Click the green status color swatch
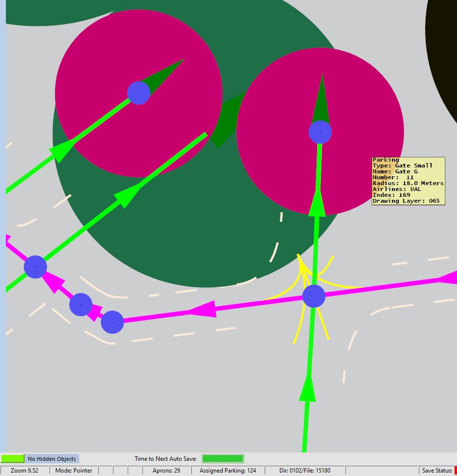 (x=12, y=458)
